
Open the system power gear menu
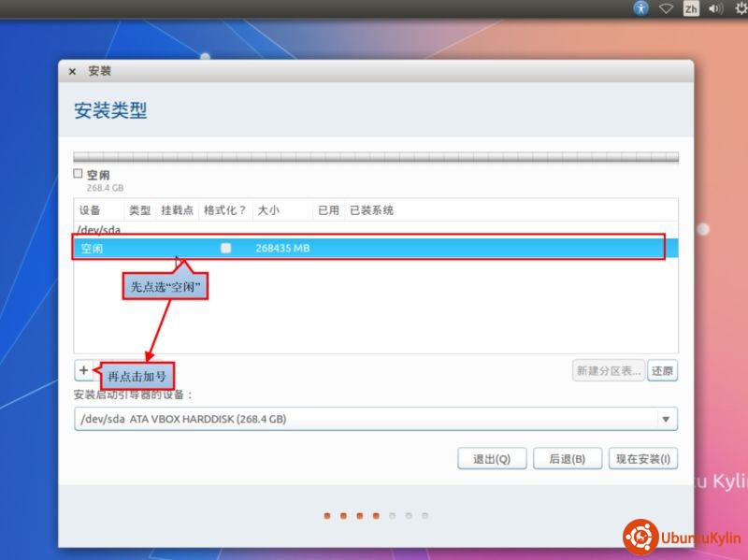coord(741,8)
